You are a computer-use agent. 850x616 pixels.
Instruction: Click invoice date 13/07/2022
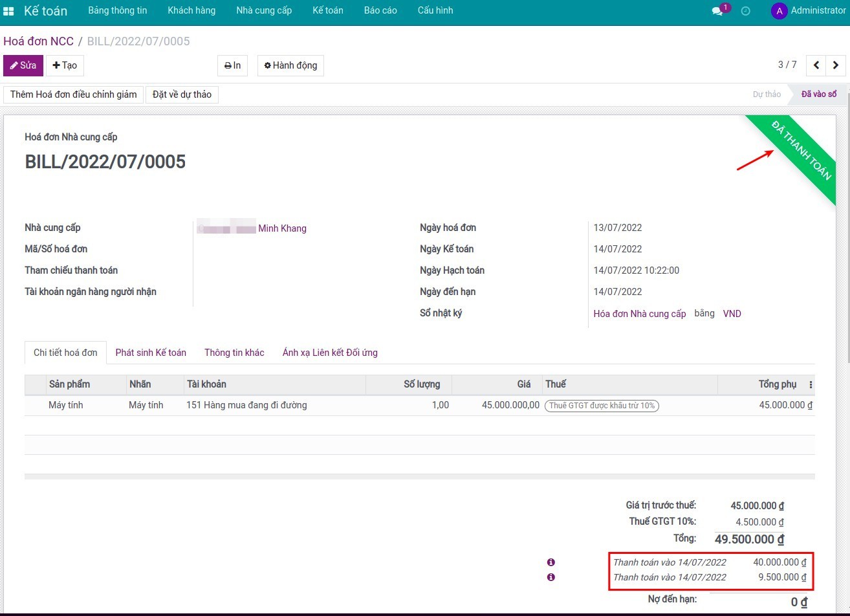[x=618, y=228]
